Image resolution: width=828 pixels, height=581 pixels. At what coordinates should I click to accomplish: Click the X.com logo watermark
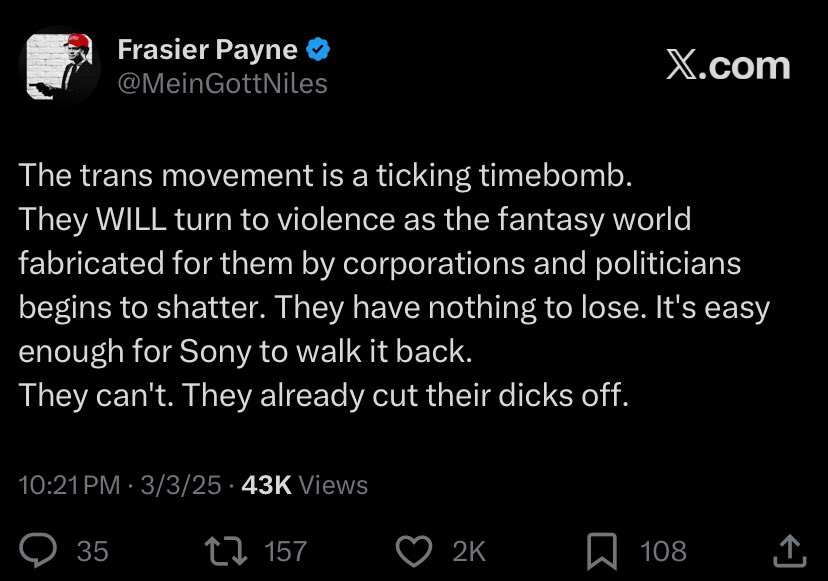727,66
